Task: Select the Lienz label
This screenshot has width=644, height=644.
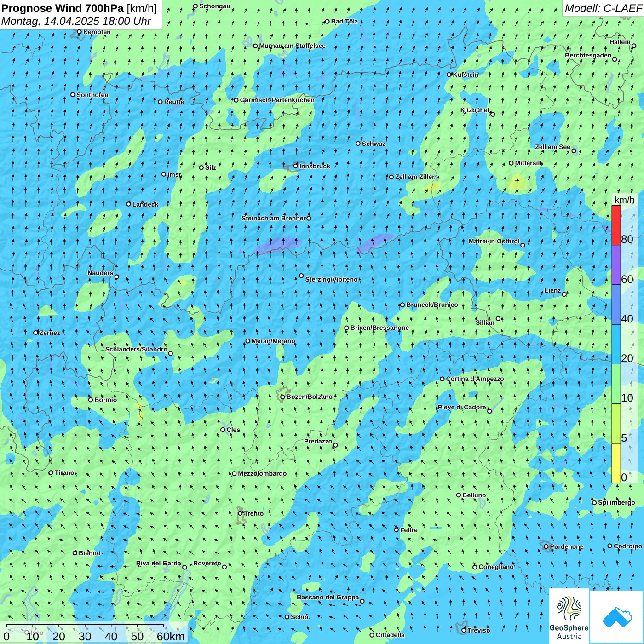Action: coord(552,290)
